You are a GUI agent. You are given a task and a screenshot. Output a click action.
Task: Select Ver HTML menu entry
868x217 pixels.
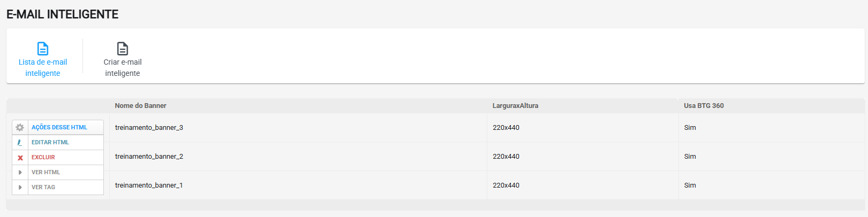coord(58,172)
